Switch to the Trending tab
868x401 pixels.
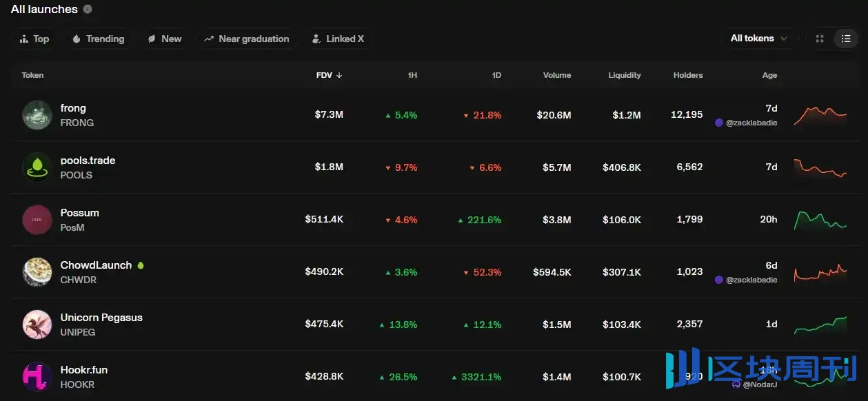(99, 39)
